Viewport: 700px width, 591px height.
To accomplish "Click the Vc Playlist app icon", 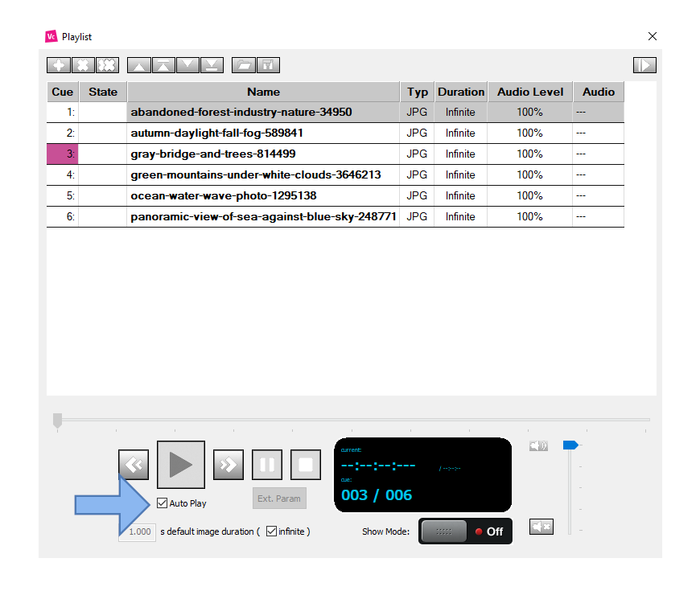I will pyautogui.click(x=51, y=36).
